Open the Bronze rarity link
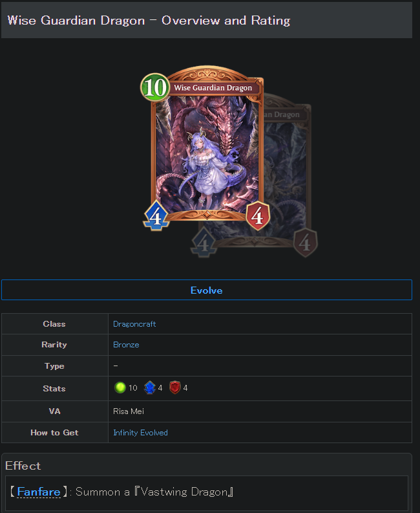The width and height of the screenshot is (420, 513). (x=126, y=345)
